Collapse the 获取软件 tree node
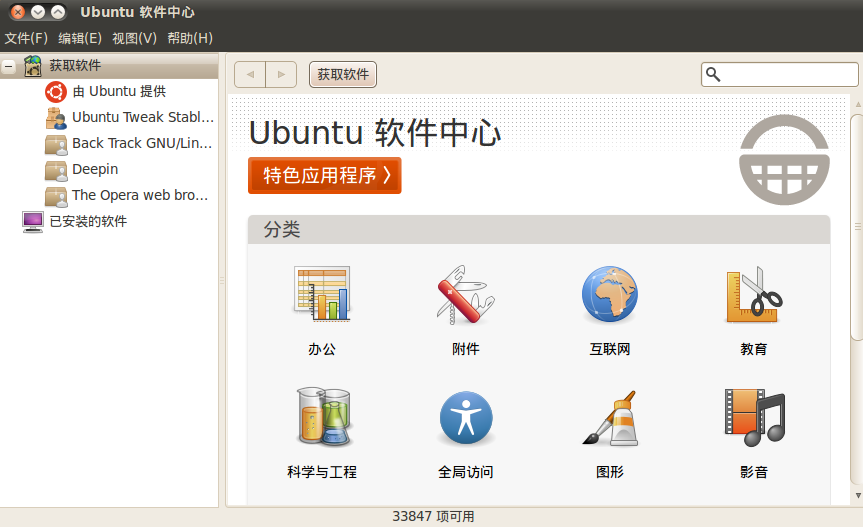863x527 pixels. tap(9, 66)
